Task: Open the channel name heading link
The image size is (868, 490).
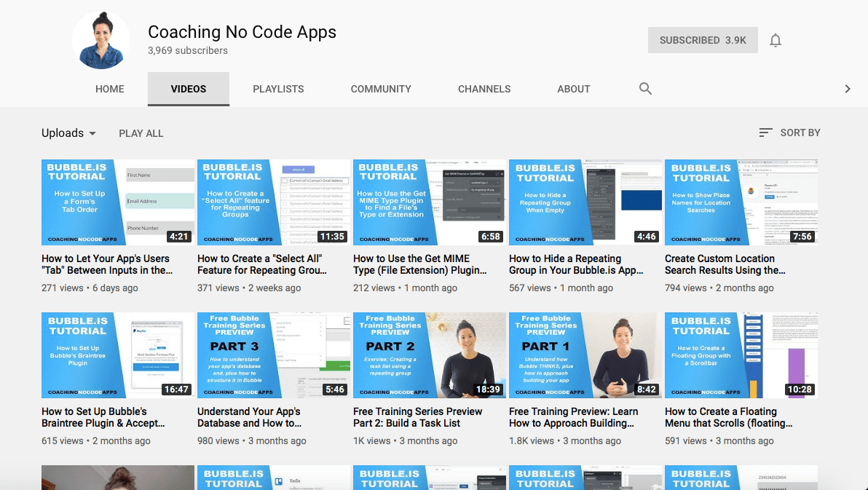Action: point(242,32)
